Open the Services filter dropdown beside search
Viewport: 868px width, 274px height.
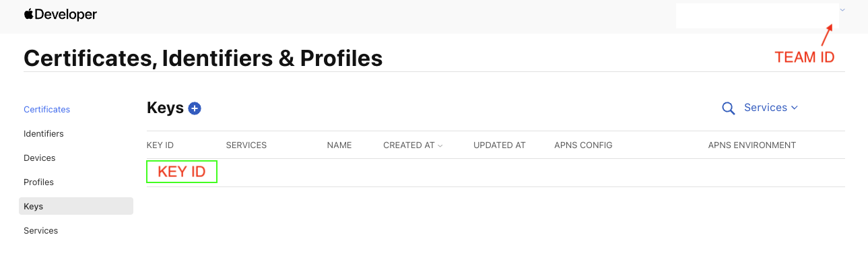point(770,108)
